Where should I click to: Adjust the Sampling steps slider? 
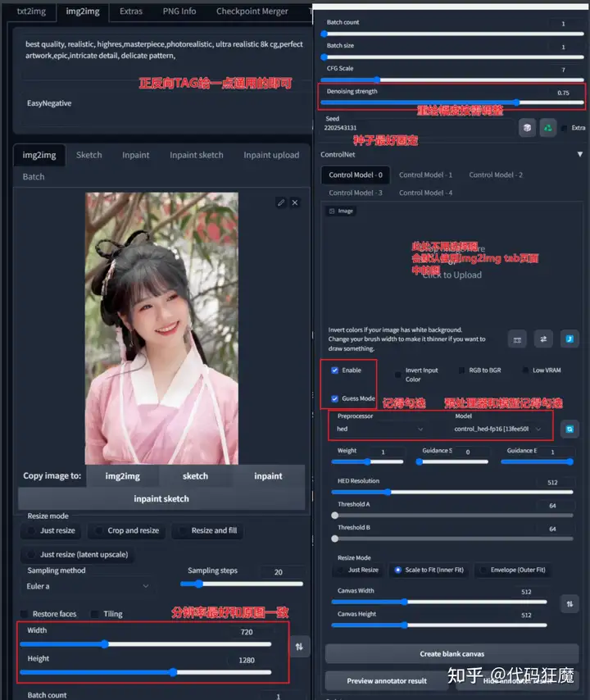[242, 584]
